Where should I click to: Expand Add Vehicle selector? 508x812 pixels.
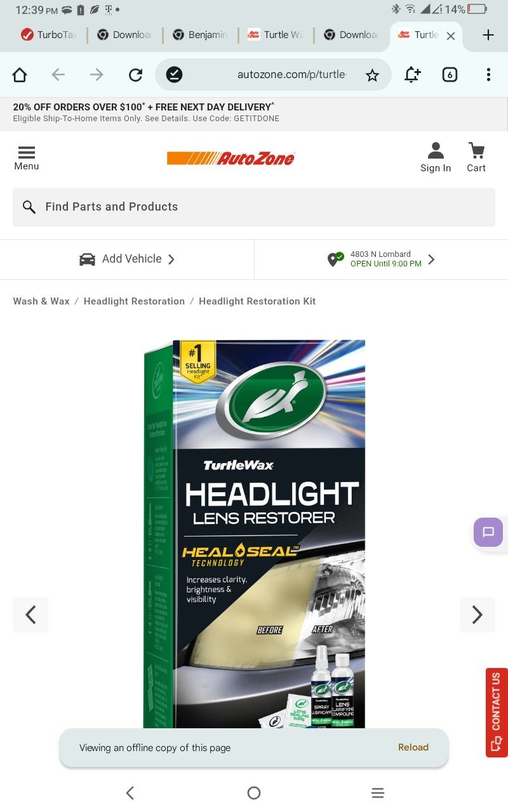pyautogui.click(x=127, y=259)
